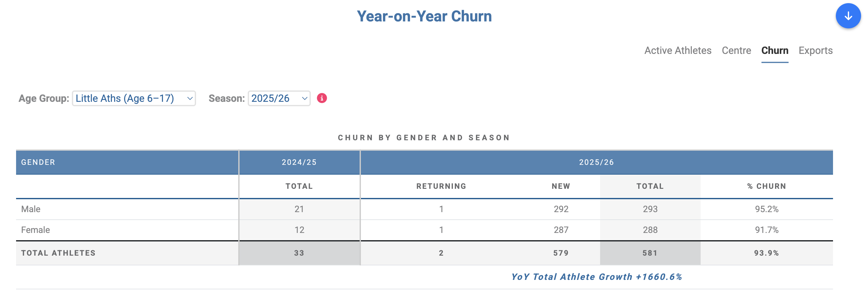Click the Male churn value 95.2%
This screenshot has width=868, height=307.
click(767, 209)
